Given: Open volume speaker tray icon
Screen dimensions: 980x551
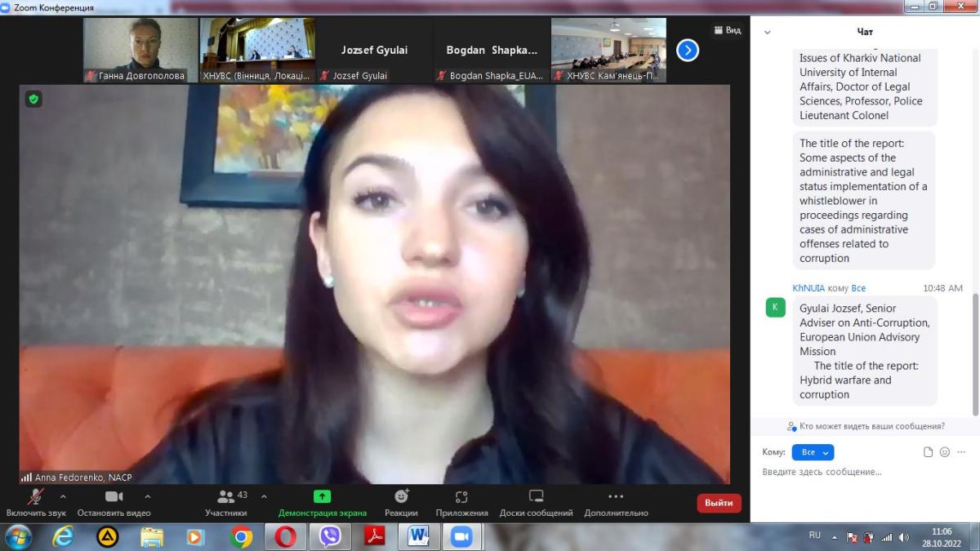Looking at the screenshot, I should tap(904, 537).
